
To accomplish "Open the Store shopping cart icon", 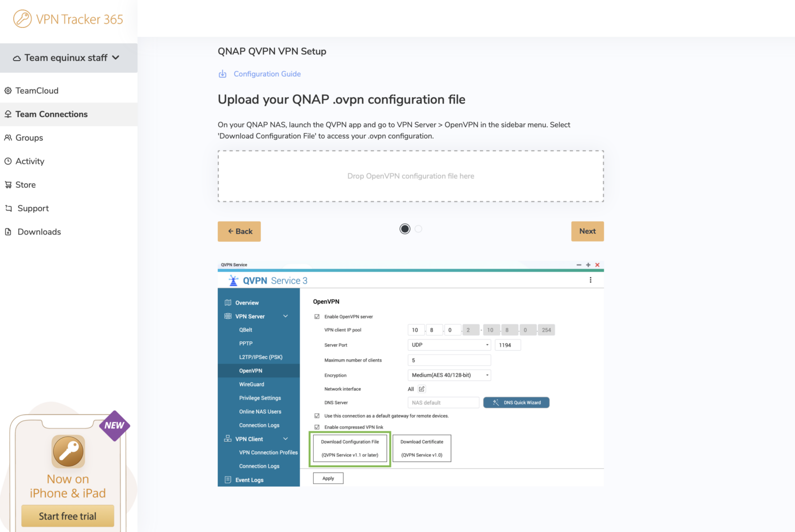I will [x=8, y=185].
